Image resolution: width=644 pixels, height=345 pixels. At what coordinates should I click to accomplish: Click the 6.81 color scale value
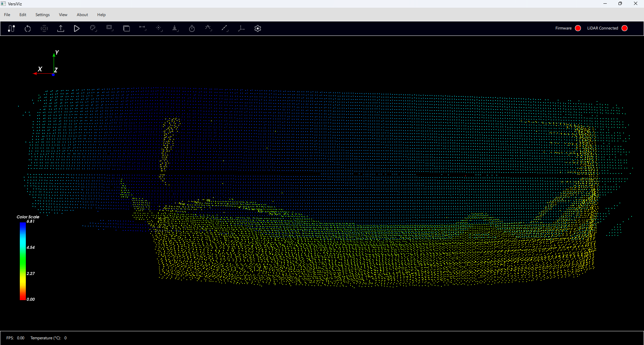tap(31, 221)
